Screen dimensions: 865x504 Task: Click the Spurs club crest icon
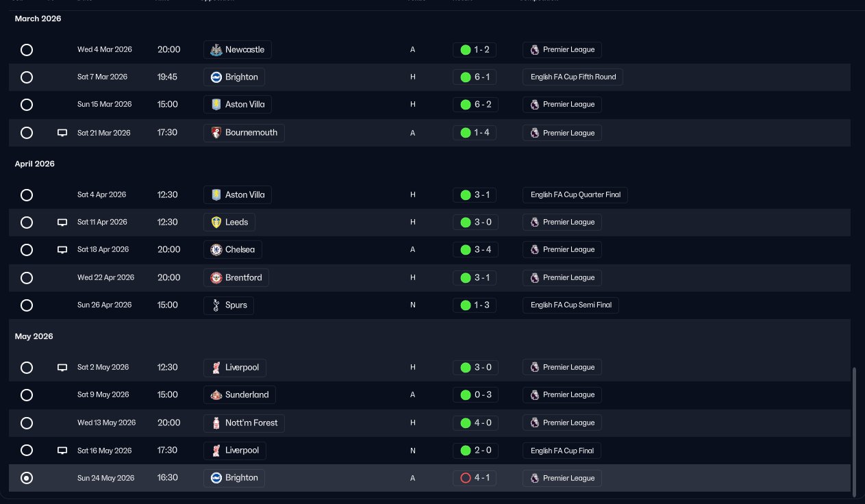click(216, 305)
